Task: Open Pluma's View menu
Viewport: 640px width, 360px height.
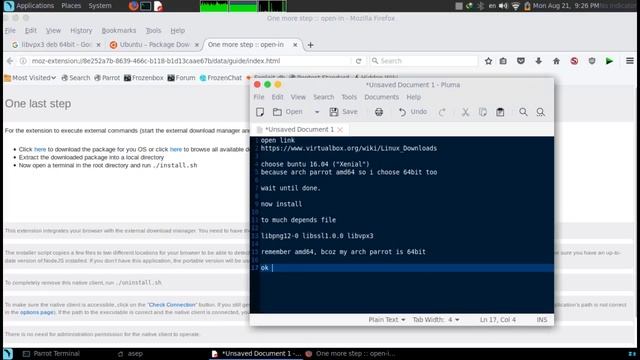Action: [298, 97]
